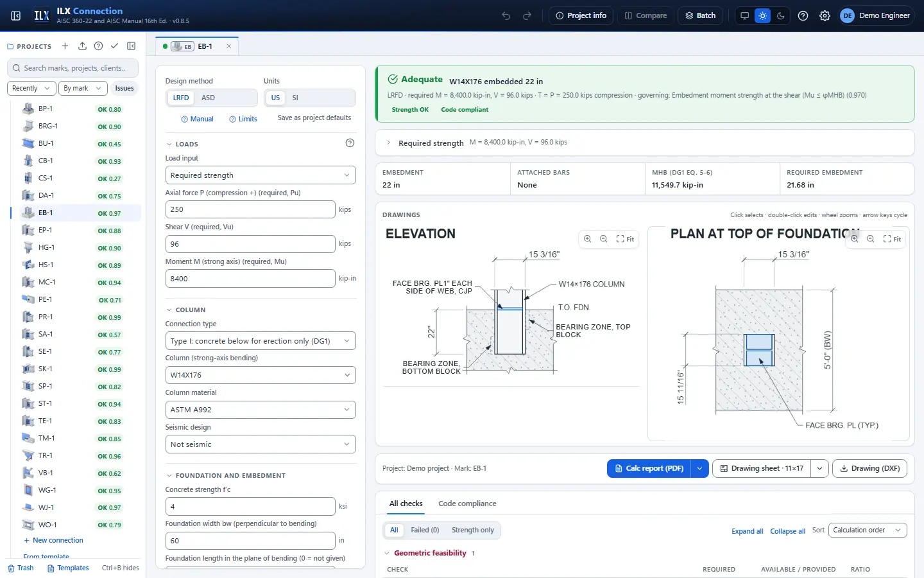This screenshot has width=924, height=578.
Task: Zoom in on the Elevation drawing
Action: (587, 239)
